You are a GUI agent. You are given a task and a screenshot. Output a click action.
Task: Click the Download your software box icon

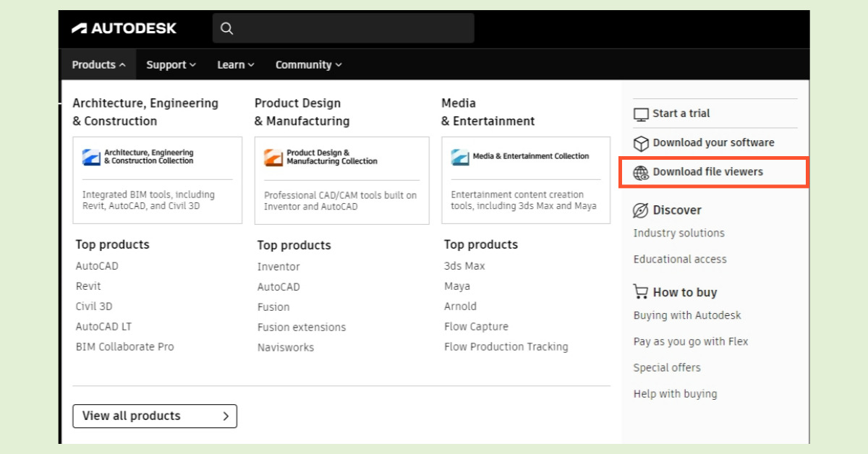(x=641, y=143)
